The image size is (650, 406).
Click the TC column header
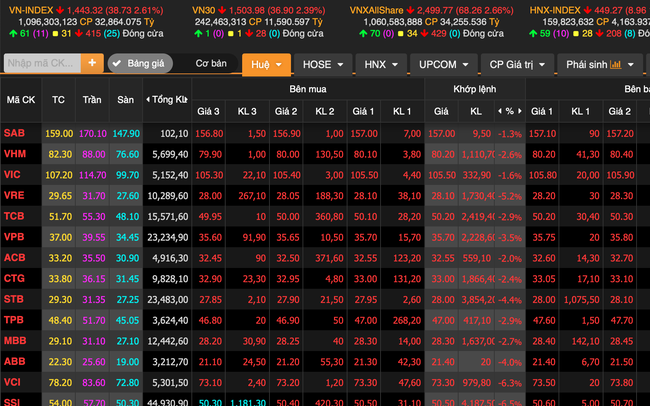[58, 100]
